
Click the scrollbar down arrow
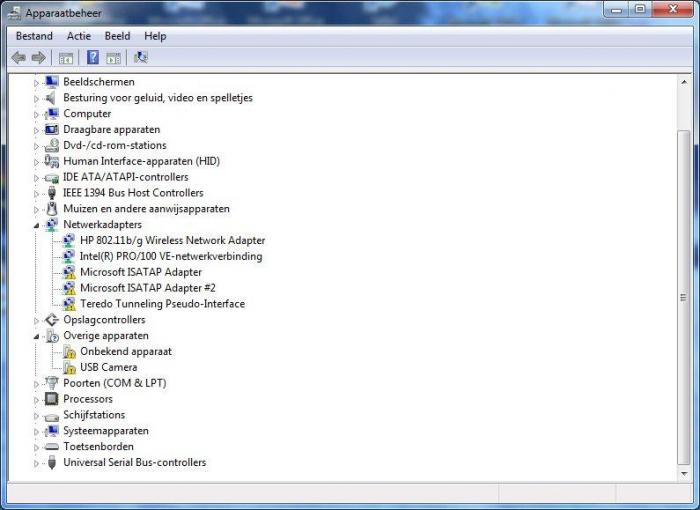tap(684, 473)
